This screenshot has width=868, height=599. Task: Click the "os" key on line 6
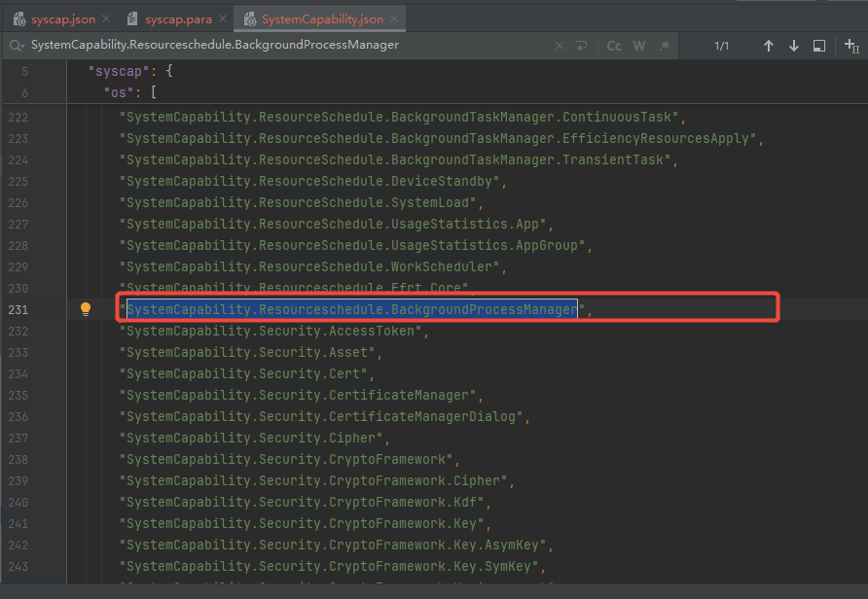pyautogui.click(x=119, y=92)
